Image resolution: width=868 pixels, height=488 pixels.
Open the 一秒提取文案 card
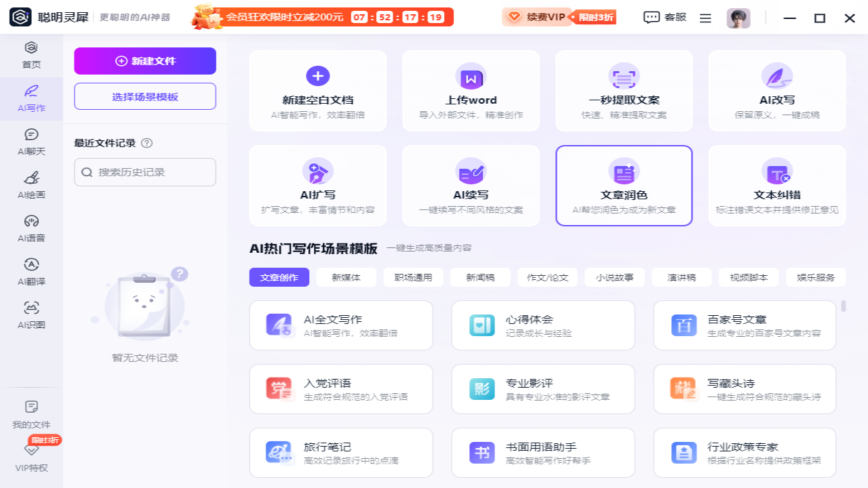624,90
